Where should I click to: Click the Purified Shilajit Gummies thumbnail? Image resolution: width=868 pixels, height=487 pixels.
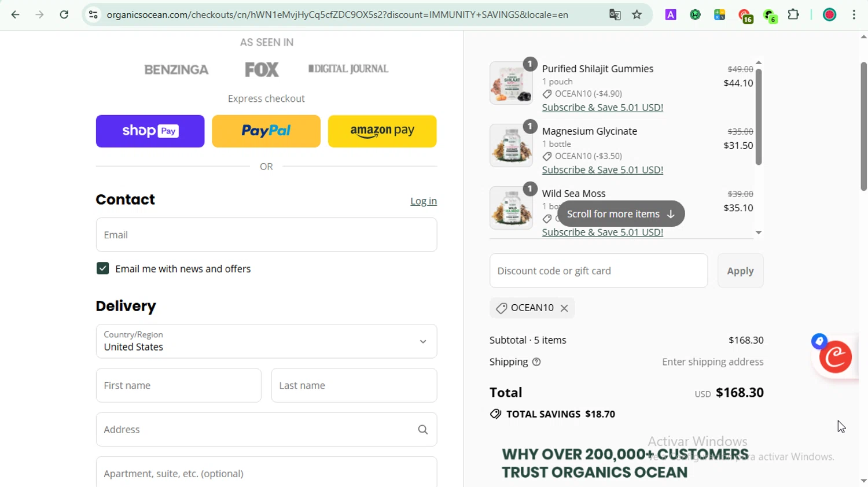511,83
